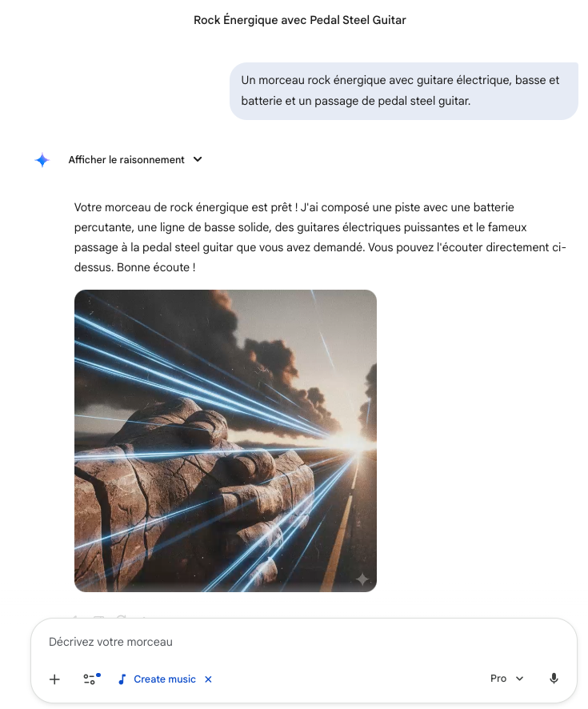Viewport: 588px width, 709px height.
Task: Open the tools sliders icon
Action: [x=90, y=679]
